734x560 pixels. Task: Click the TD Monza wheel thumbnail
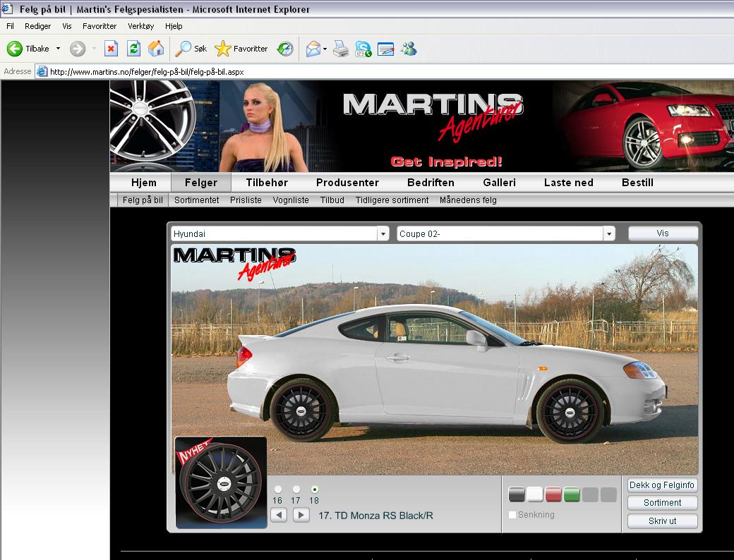click(x=221, y=483)
